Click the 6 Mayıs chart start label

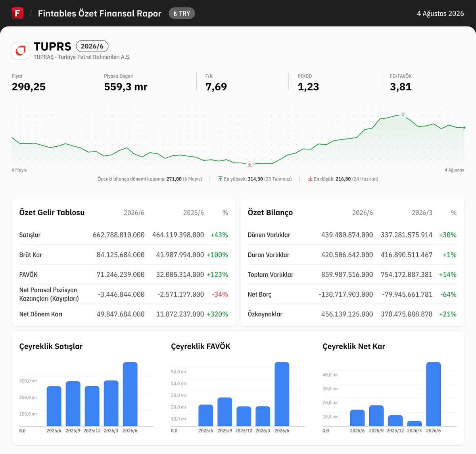[19, 170]
